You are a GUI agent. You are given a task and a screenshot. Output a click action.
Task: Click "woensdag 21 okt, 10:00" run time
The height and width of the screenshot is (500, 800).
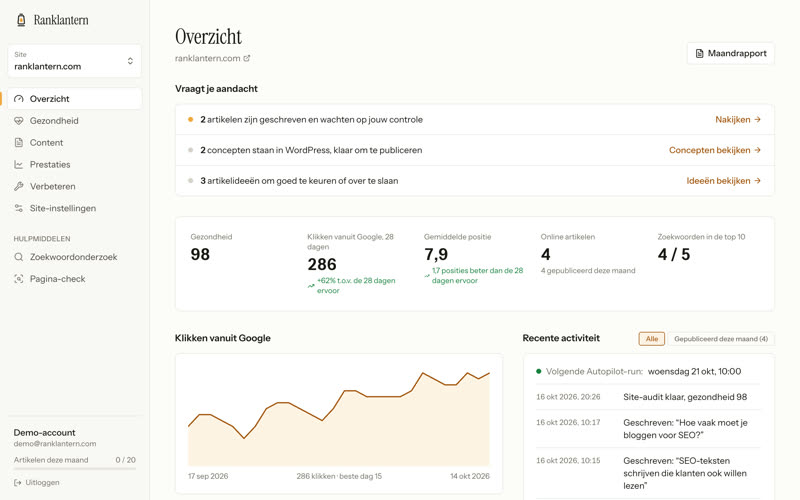point(694,371)
